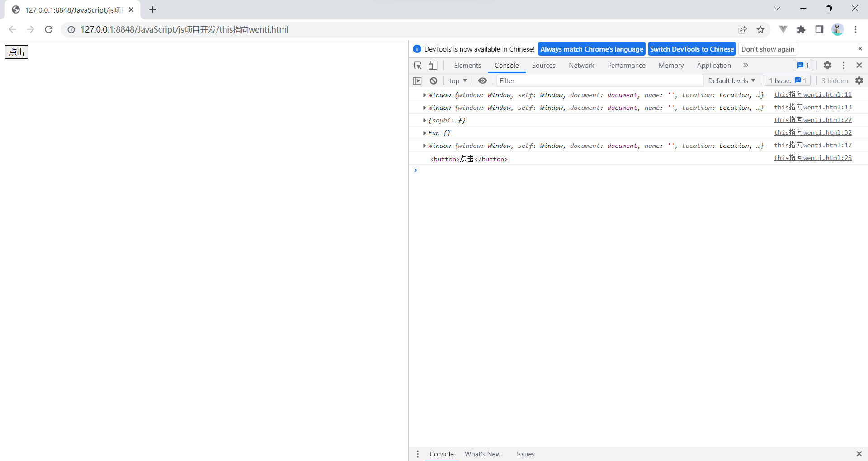Screen dimensions: 868x461
Task: Show the console sidebar
Action: pyautogui.click(x=417, y=80)
